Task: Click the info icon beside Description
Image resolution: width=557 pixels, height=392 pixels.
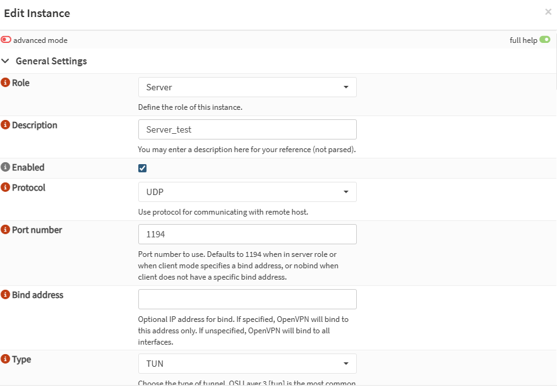Action: pos(6,125)
